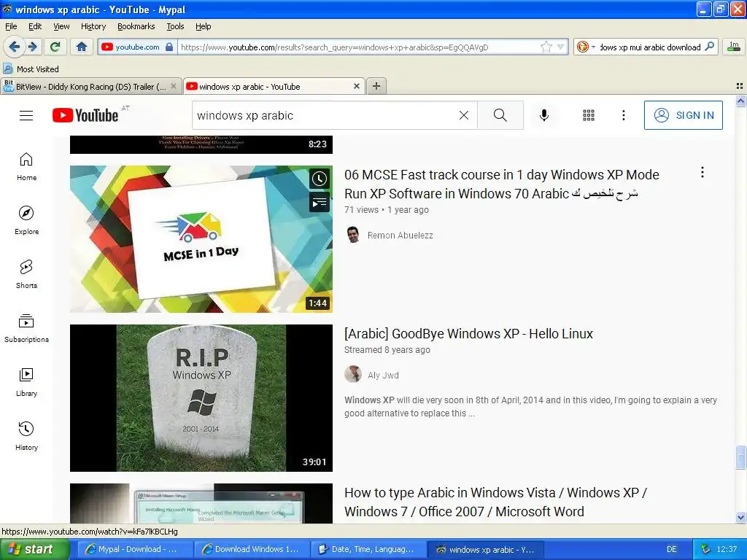The height and width of the screenshot is (560, 747).
Task: Play the MCSE in 1 Day video thumbnail
Action: [x=201, y=239]
